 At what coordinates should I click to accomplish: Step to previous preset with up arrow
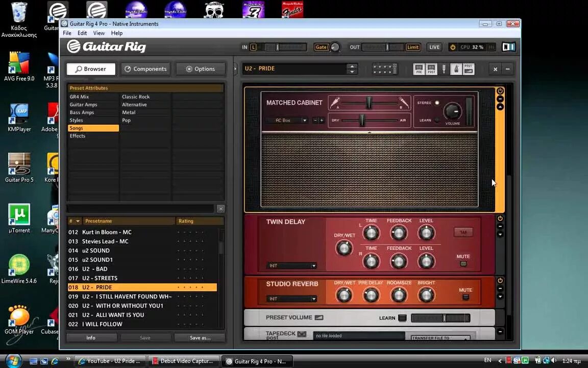pos(352,66)
